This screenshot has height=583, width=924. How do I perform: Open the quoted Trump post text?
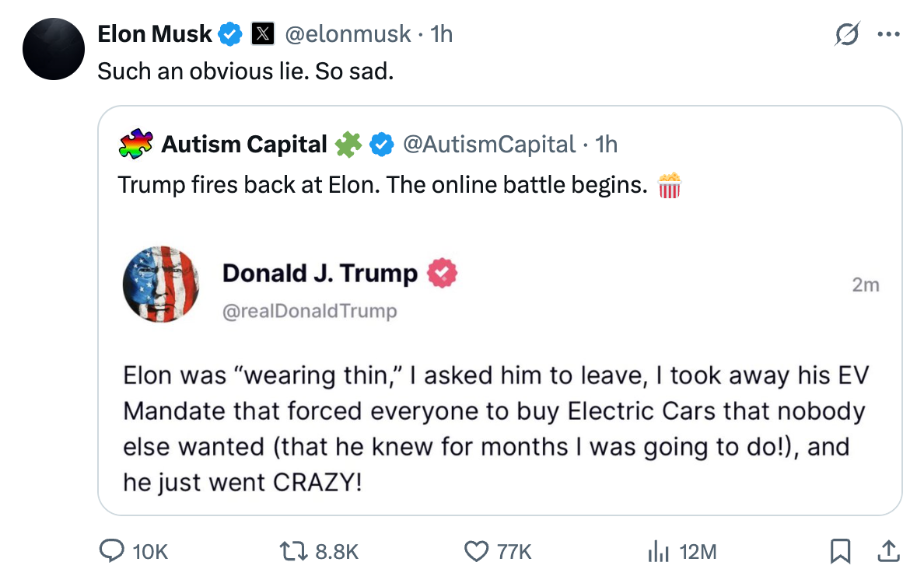[x=495, y=428]
